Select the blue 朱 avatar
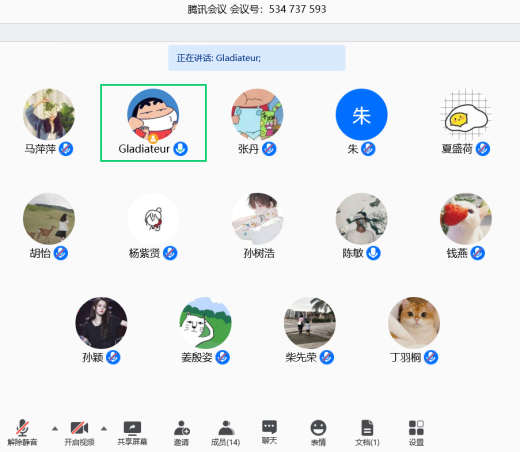 [361, 114]
